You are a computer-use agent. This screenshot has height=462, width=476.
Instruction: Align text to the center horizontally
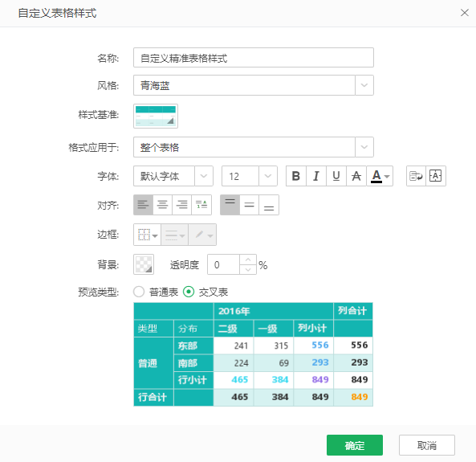(x=162, y=205)
